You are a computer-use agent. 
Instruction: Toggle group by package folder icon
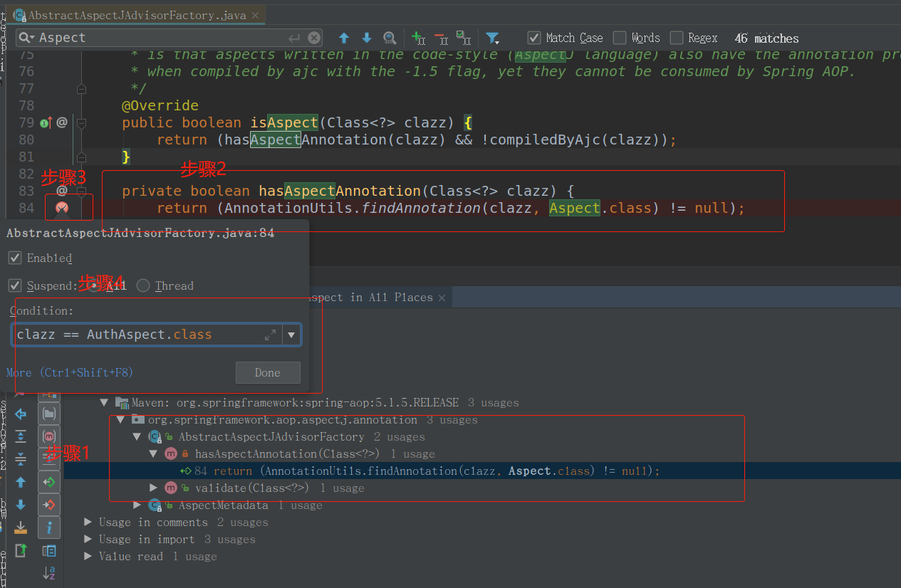(49, 414)
